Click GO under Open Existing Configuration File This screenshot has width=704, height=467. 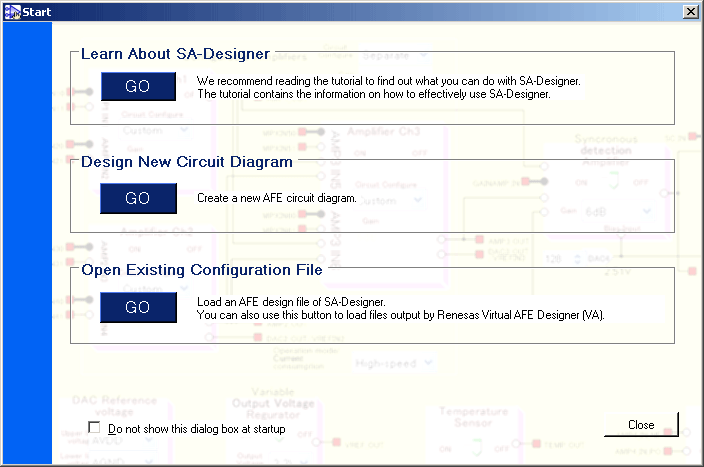(138, 307)
